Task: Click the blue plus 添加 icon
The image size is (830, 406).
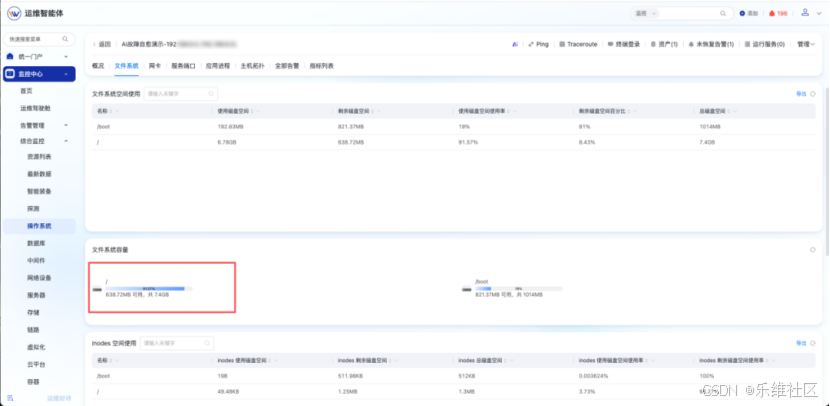Action: 742,14
